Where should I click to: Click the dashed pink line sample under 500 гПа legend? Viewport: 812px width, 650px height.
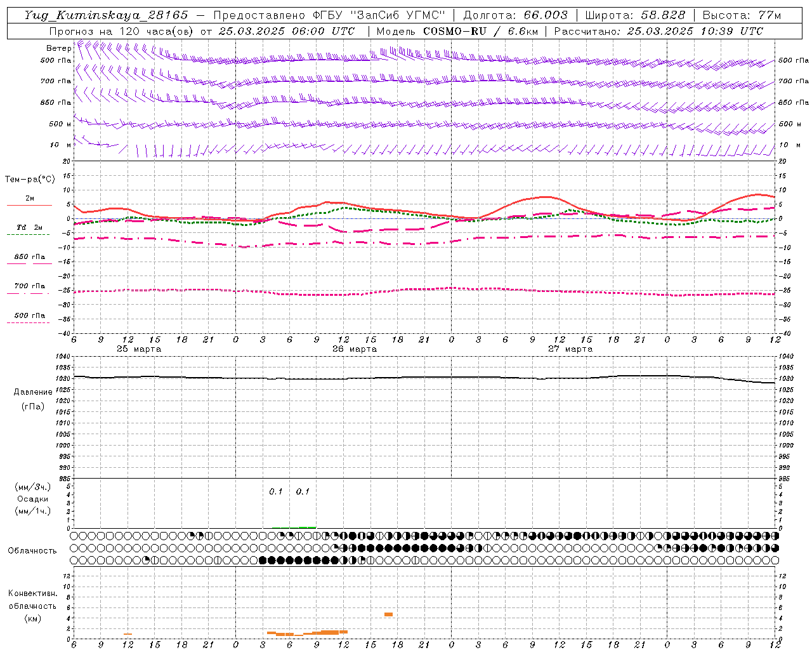tap(28, 322)
